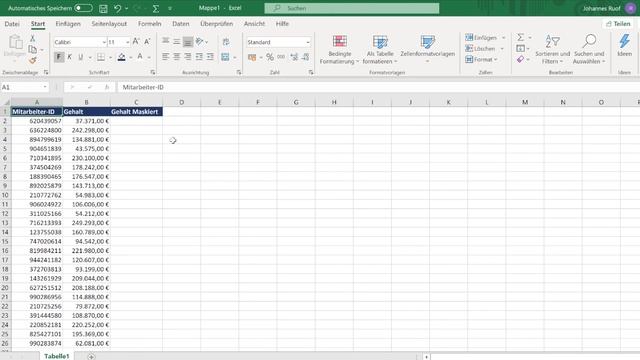Increase font size with larger A icon
Screen dimensions: 640x360
click(136, 42)
